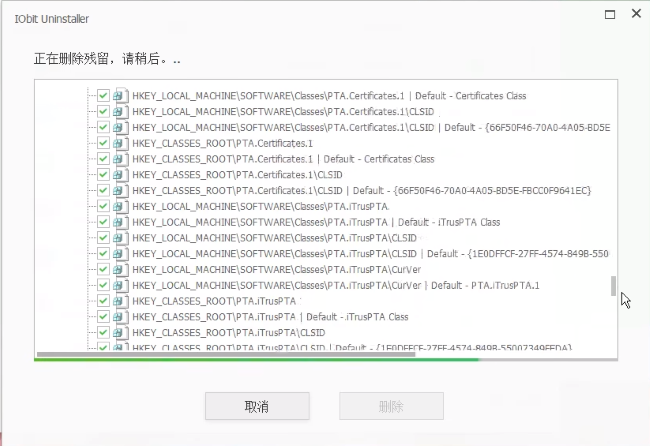Click registry icon for HKEY_CLASSES_ROOT\PTA.iTrusPTA key
650x446 pixels.
[x=120, y=301]
